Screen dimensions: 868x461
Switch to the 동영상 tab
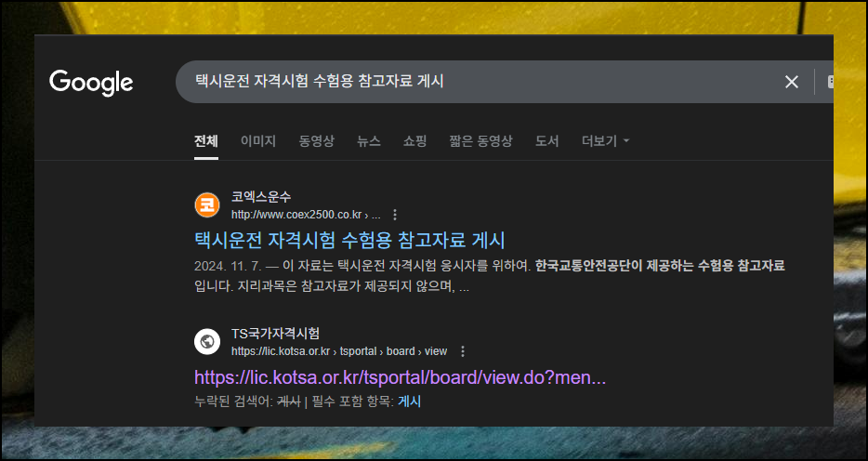tap(317, 141)
